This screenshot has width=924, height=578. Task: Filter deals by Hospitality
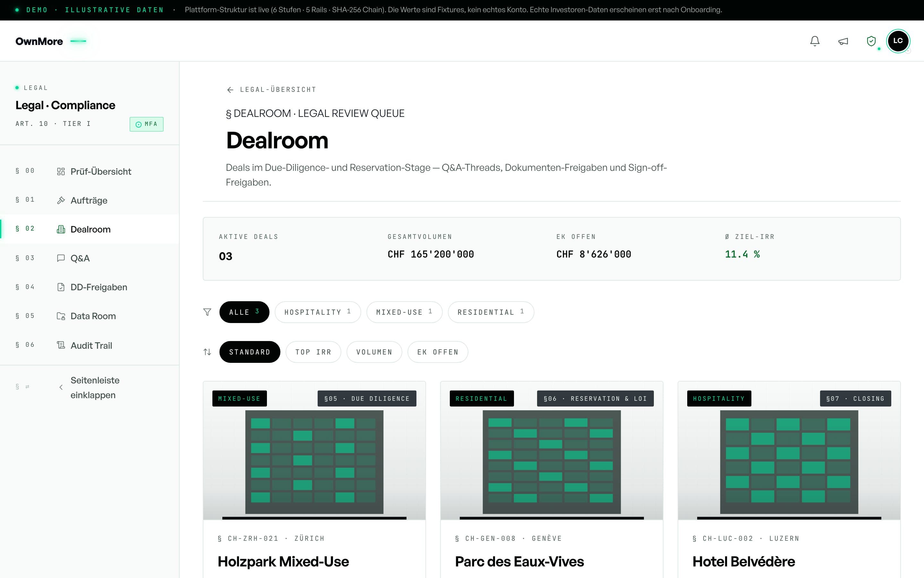tap(318, 312)
